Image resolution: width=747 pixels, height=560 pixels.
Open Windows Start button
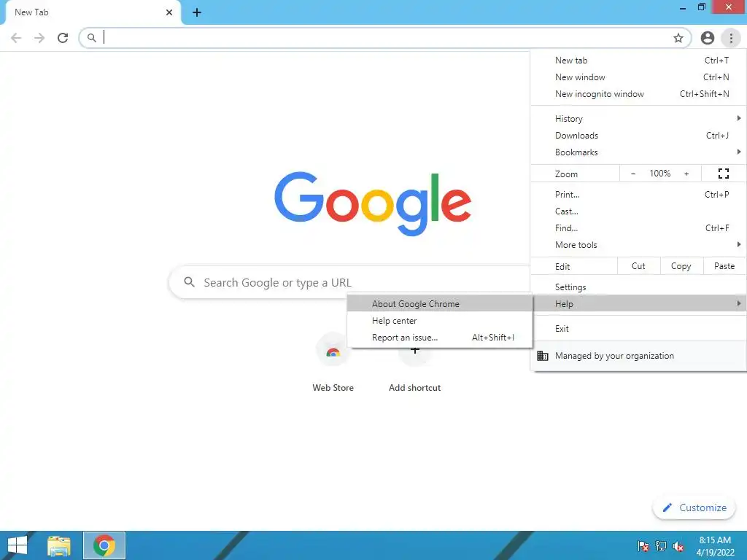click(x=18, y=545)
